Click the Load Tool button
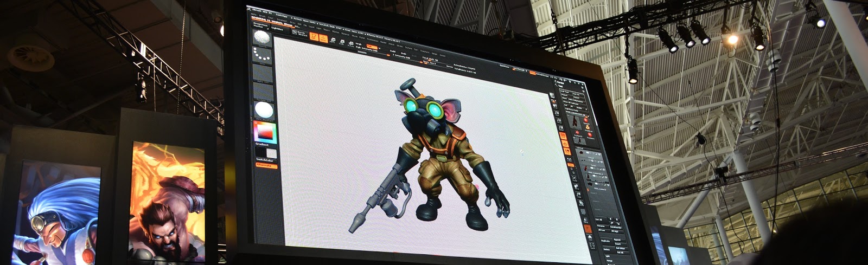Screen dimensions: 868x265 (x=565, y=92)
